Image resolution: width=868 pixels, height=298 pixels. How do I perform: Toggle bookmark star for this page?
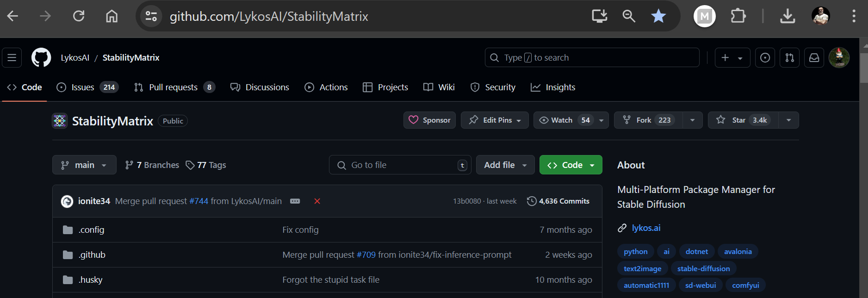coord(658,16)
